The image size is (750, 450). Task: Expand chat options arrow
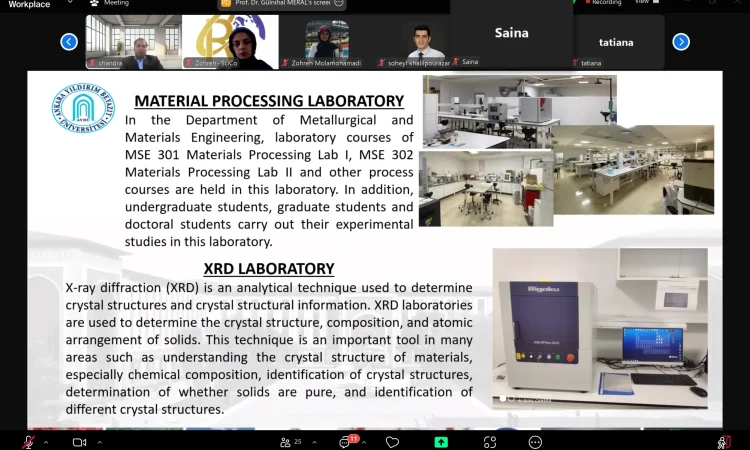[364, 442]
